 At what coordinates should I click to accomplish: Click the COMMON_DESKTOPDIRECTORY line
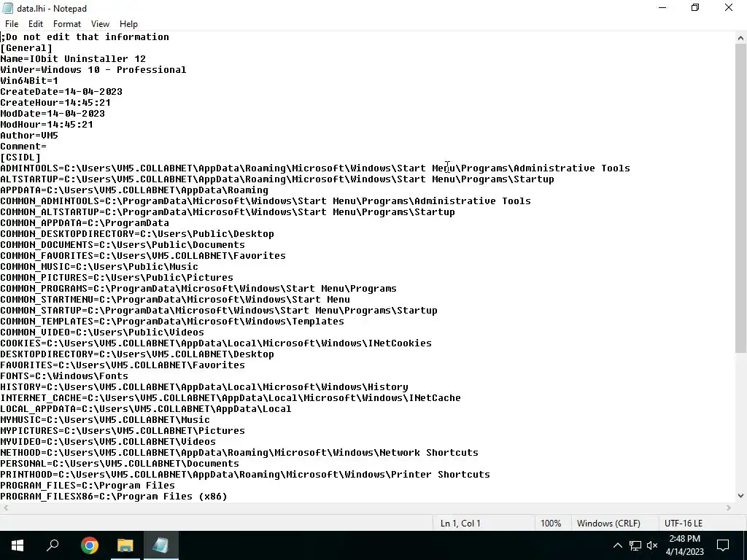pos(137,234)
